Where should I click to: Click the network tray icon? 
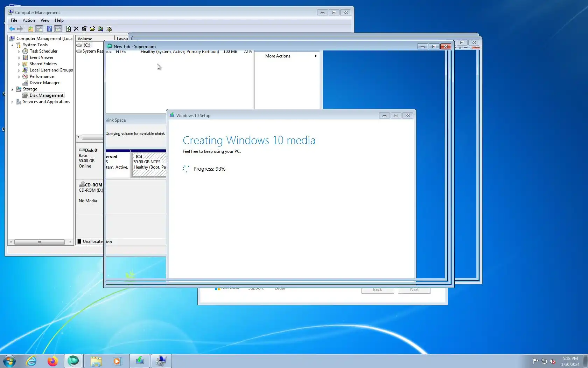point(544,361)
